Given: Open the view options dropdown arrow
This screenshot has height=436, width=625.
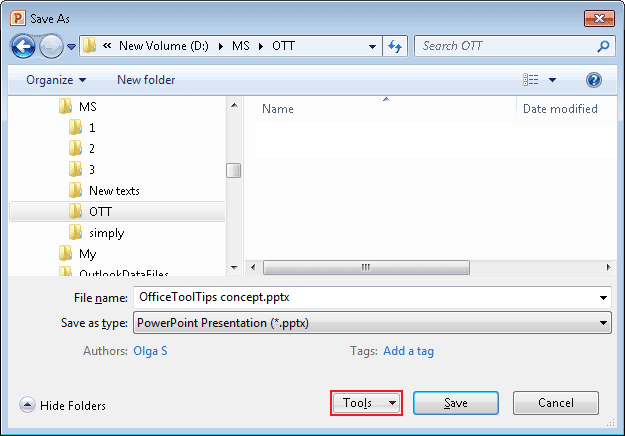Looking at the screenshot, I should click(552, 80).
